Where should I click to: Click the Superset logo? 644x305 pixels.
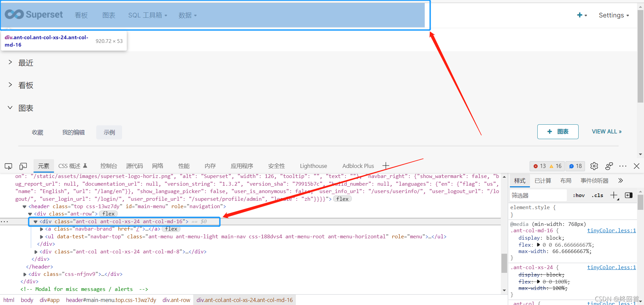coord(34,14)
